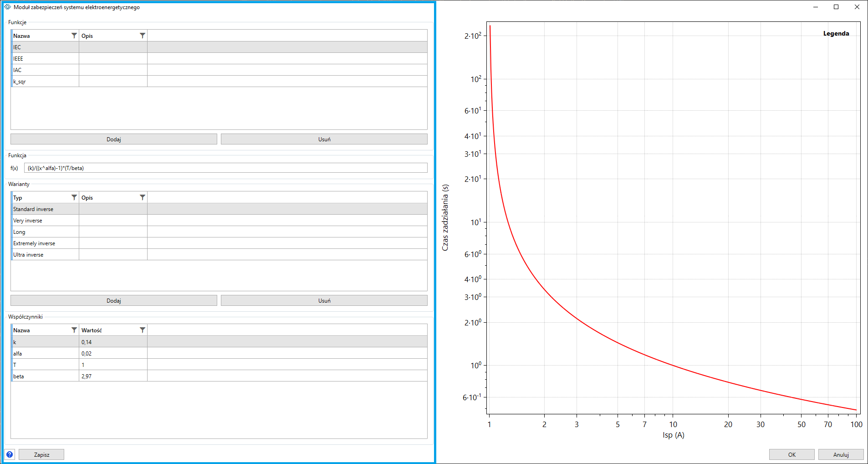868x464 pixels.
Task: Select the IEC function row
Action: coord(219,47)
